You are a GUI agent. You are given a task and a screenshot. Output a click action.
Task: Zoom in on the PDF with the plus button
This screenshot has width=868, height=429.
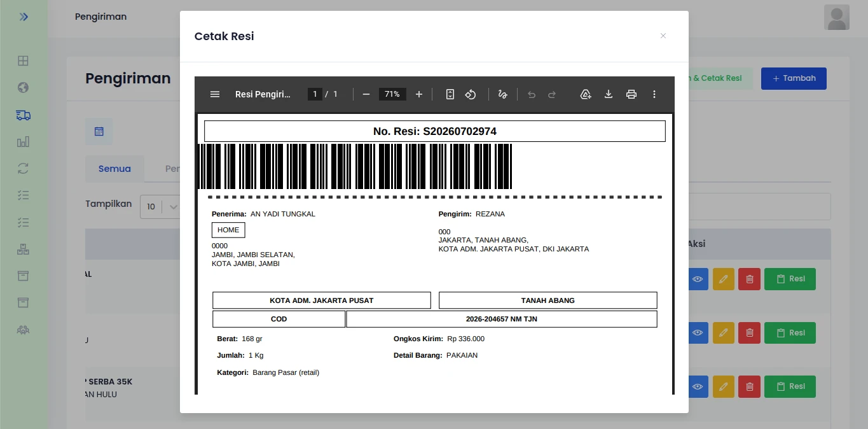[419, 94]
